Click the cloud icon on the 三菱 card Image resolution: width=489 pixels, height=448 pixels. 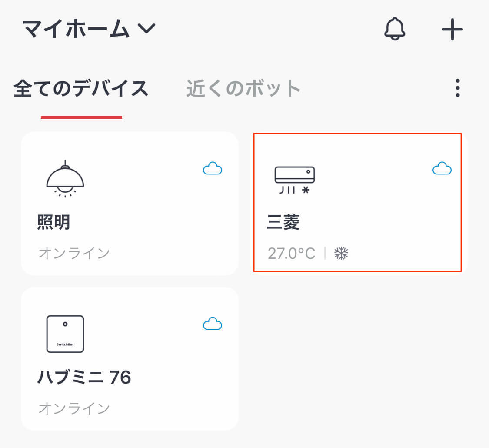pos(442,169)
